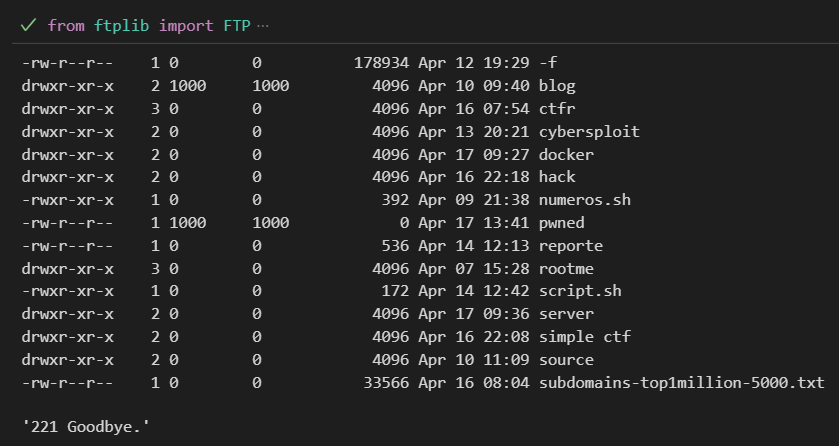Click the rootme directory name
The width and height of the screenshot is (839, 446).
566,268
